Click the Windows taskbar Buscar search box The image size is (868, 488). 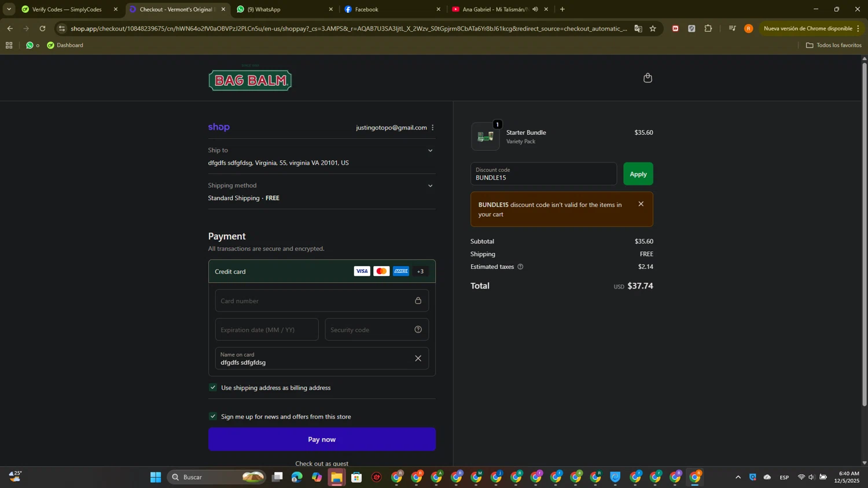216,477
